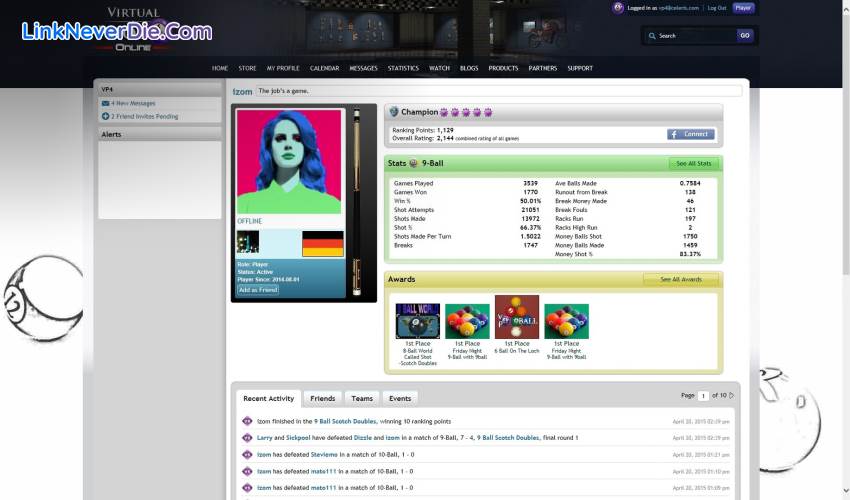
Task: Open the 8-Ball World Called Shot award
Action: point(417,321)
